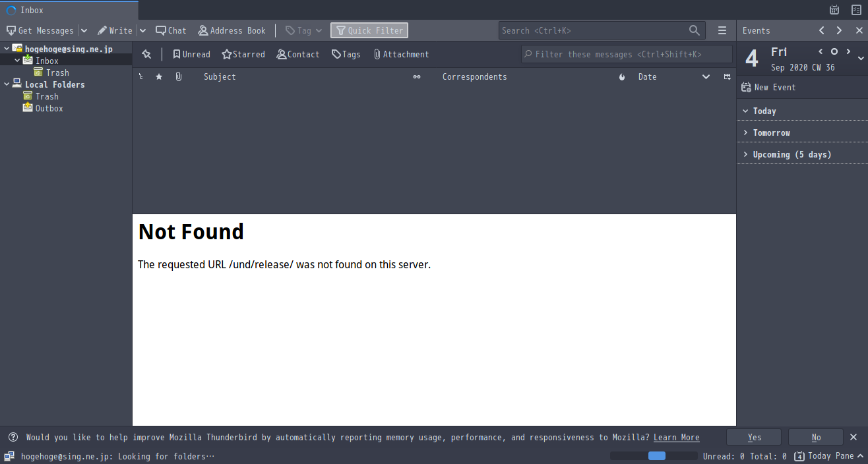The width and height of the screenshot is (868, 464).
Task: Toggle keep filters pinned icon
Action: tap(146, 54)
